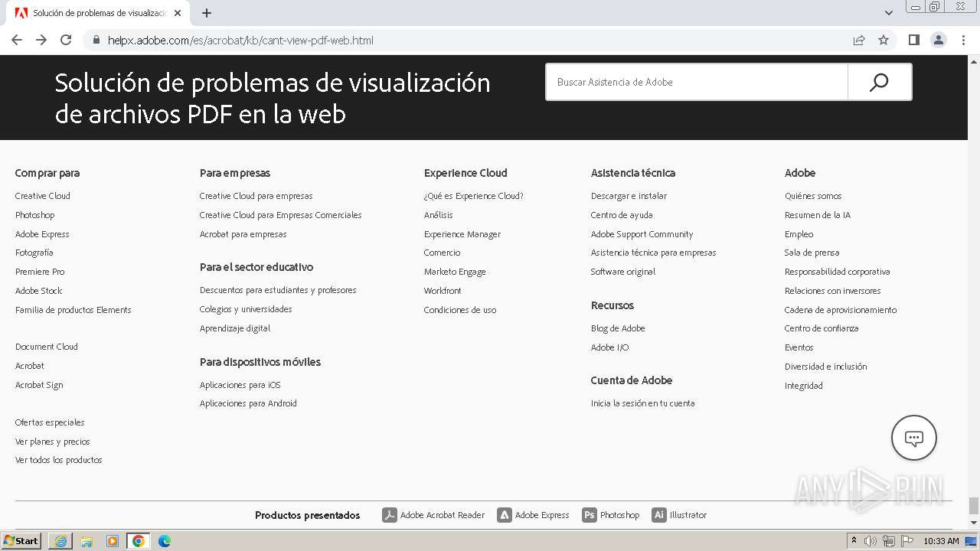Open Microsoft Edge from the taskbar
Screen dimensions: 980x551
pyautogui.click(x=165, y=541)
